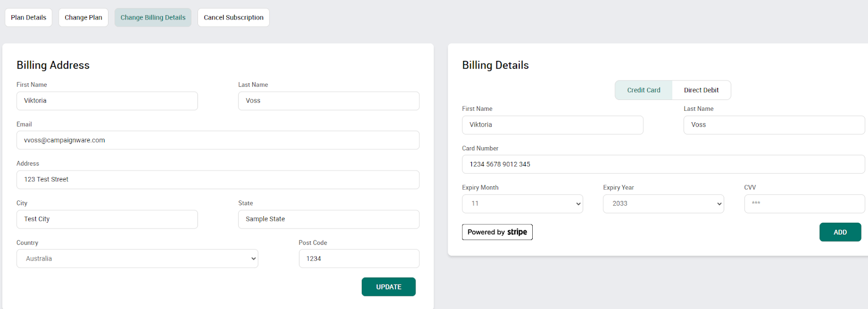
Task: Focus the CVV input field
Action: 805,204
